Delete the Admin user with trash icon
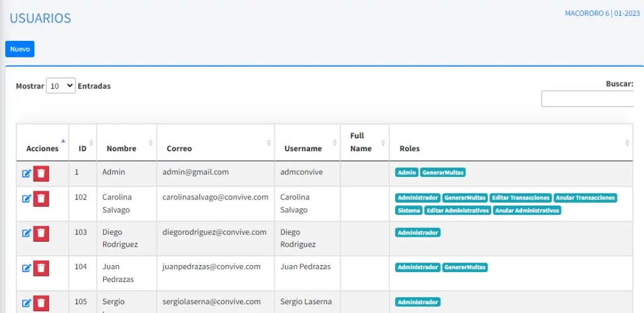644x313 pixels. [41, 173]
